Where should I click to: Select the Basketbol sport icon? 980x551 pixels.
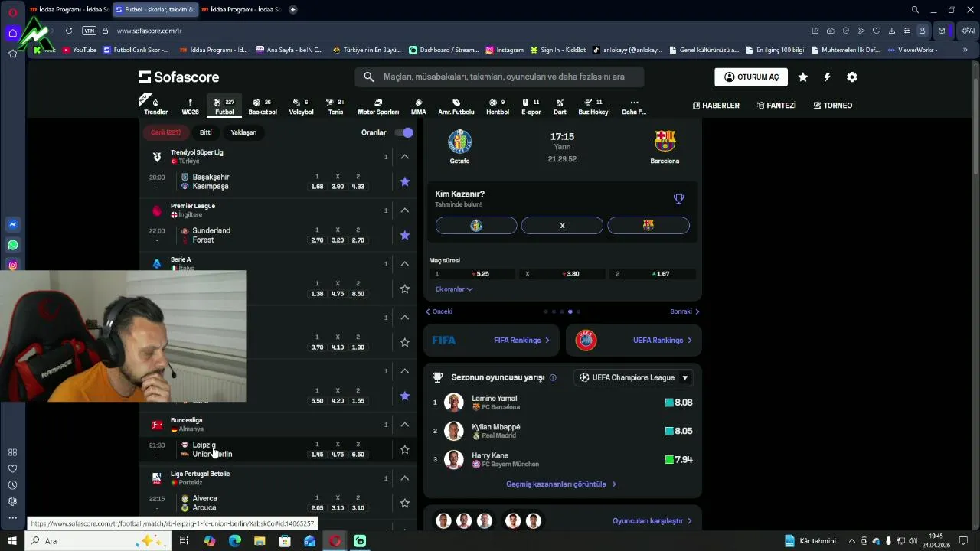(263, 106)
